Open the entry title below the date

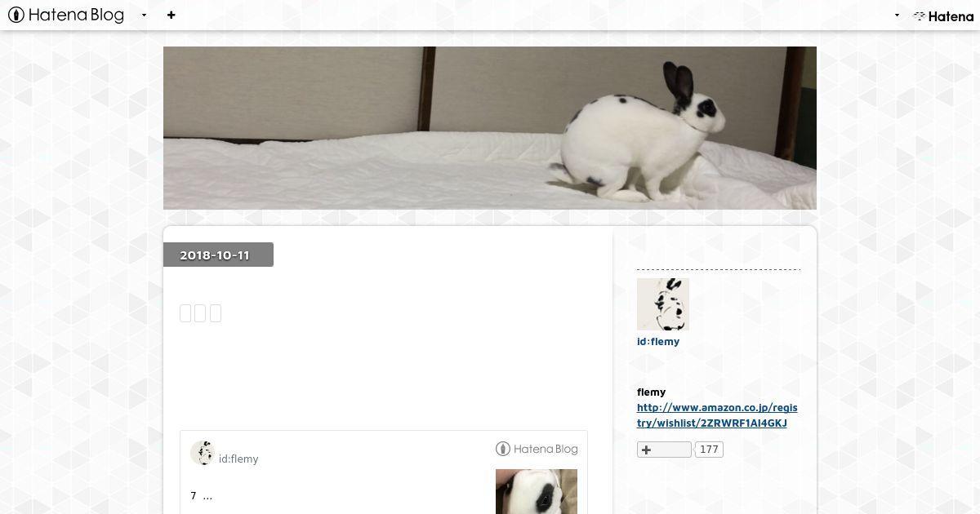(200, 313)
